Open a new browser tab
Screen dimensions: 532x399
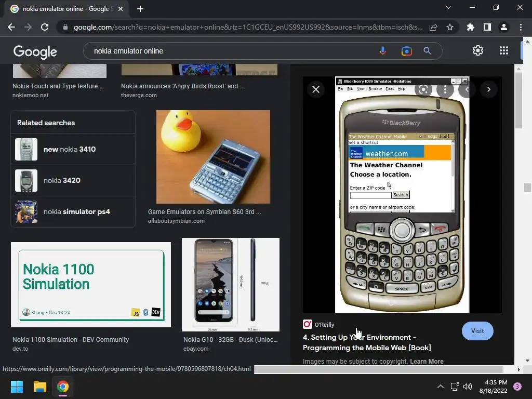coord(140,9)
